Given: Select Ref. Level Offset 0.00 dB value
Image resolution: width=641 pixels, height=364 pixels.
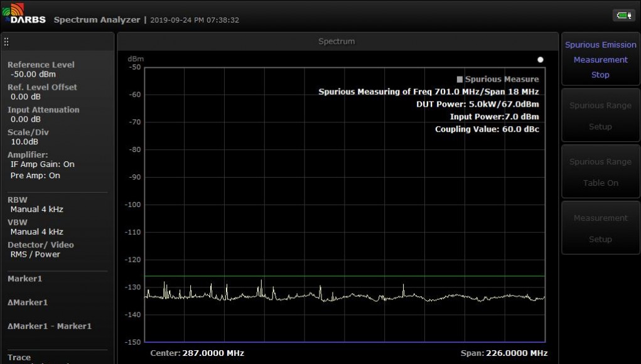Looking at the screenshot, I should click(25, 97).
